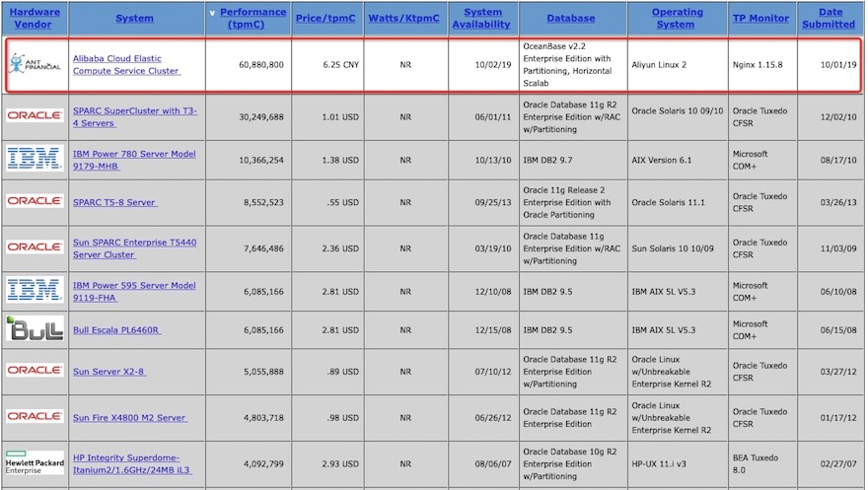Sort by Hardware Vendor column header

click(35, 19)
